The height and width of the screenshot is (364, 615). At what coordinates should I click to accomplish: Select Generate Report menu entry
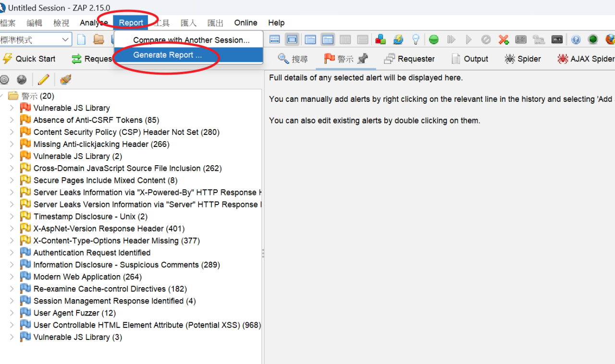[167, 55]
